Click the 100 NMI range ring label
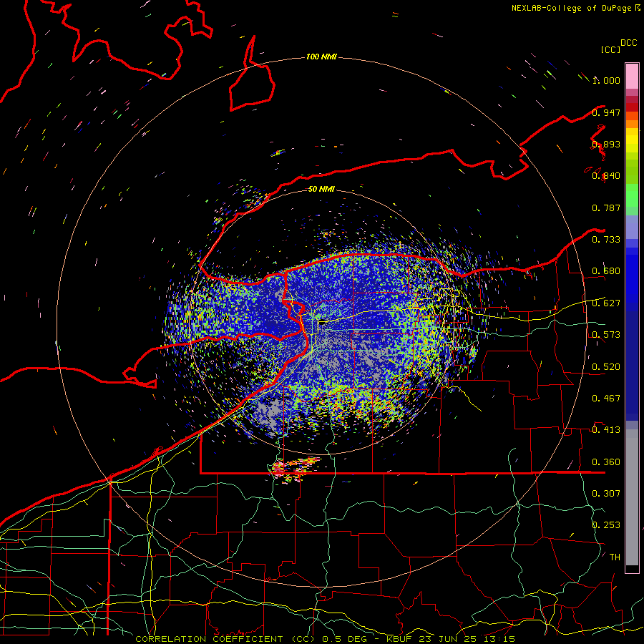 point(321,57)
